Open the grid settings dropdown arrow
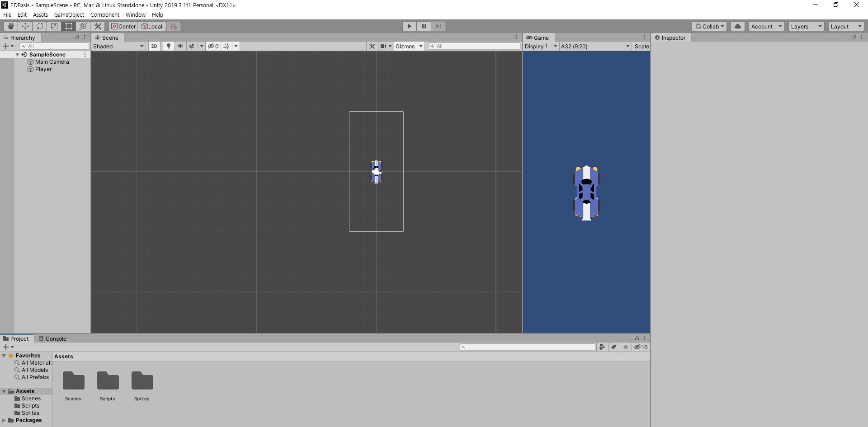Screen dimensions: 868x427 coord(236,46)
